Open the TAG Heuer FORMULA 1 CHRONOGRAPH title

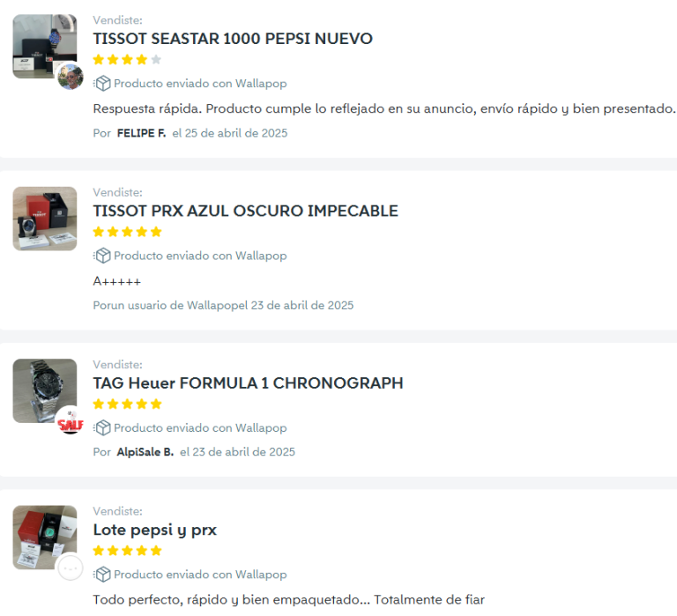pyautogui.click(x=249, y=382)
